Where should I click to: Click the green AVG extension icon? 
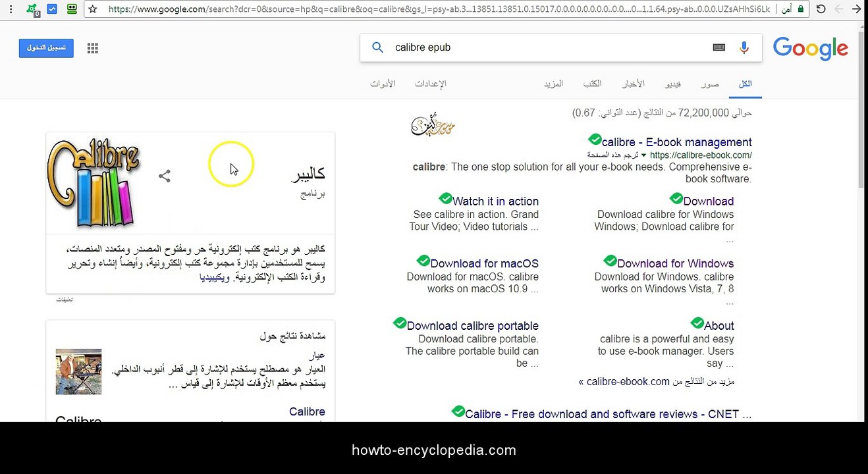point(32,9)
